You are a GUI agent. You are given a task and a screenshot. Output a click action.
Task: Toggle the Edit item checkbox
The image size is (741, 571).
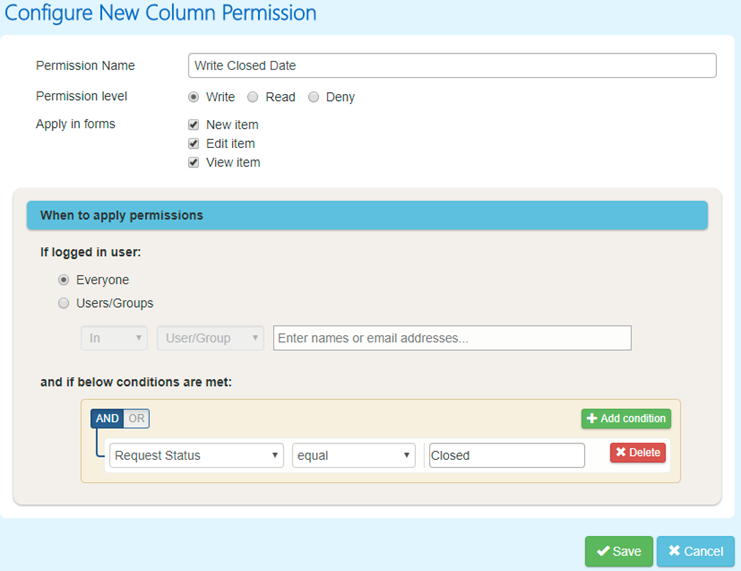point(193,144)
